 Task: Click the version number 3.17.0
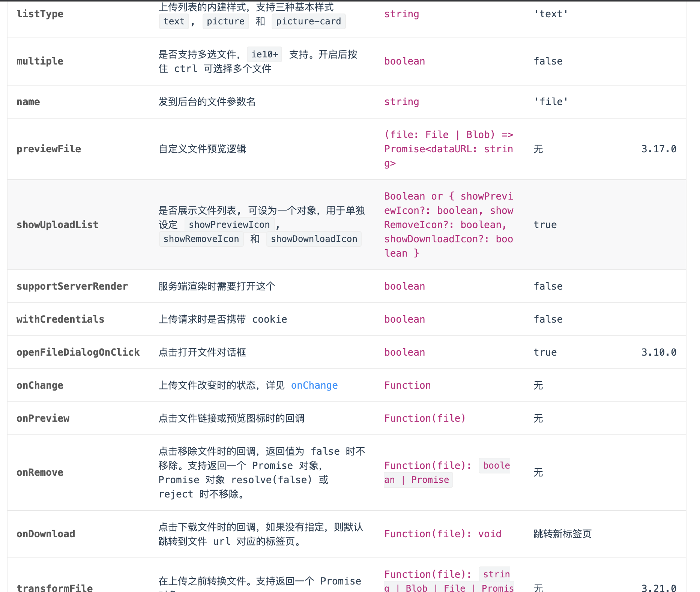pyautogui.click(x=658, y=149)
